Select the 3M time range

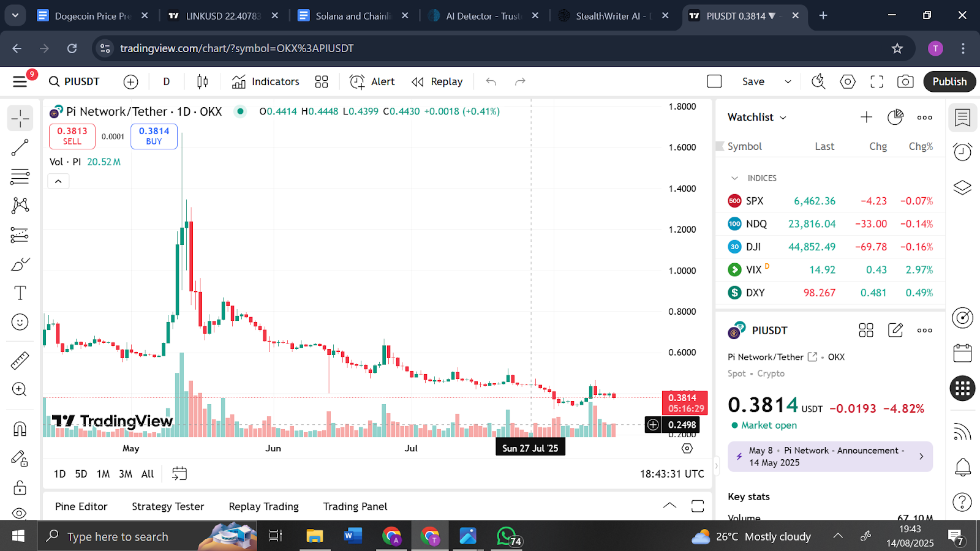coord(125,474)
